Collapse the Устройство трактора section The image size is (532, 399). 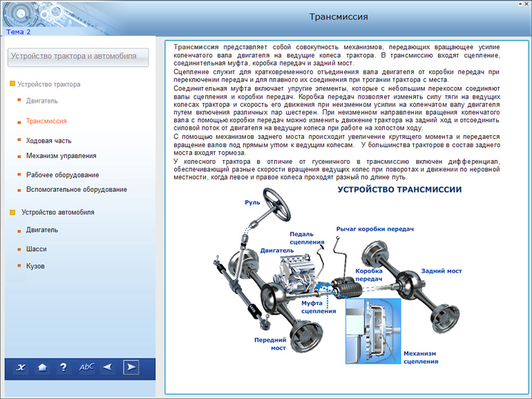[12, 84]
